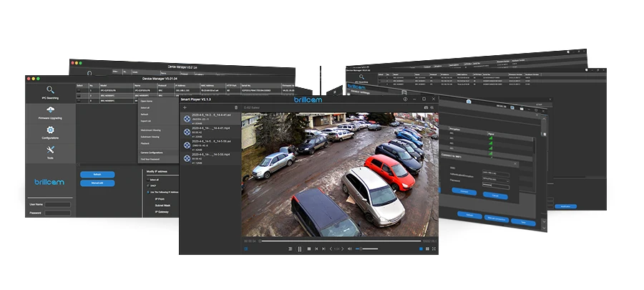The height and width of the screenshot is (290, 644).
Task: Delete playlist item with trash icon
Action: 236,107
